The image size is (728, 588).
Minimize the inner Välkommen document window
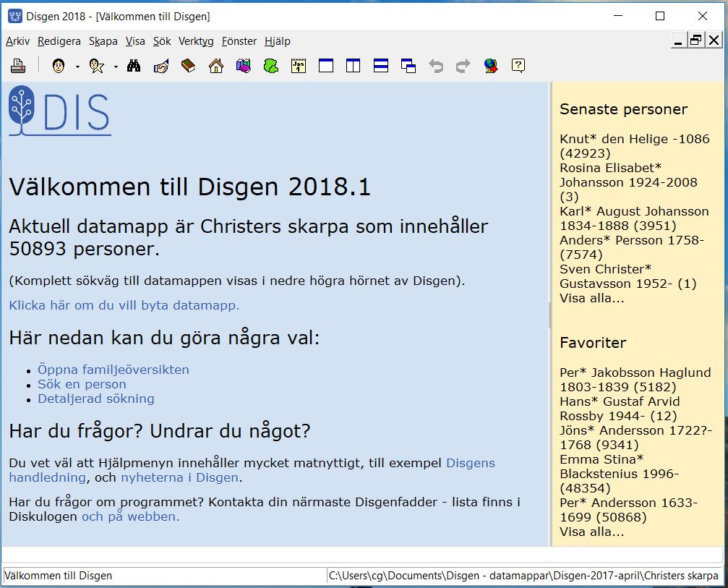point(678,41)
